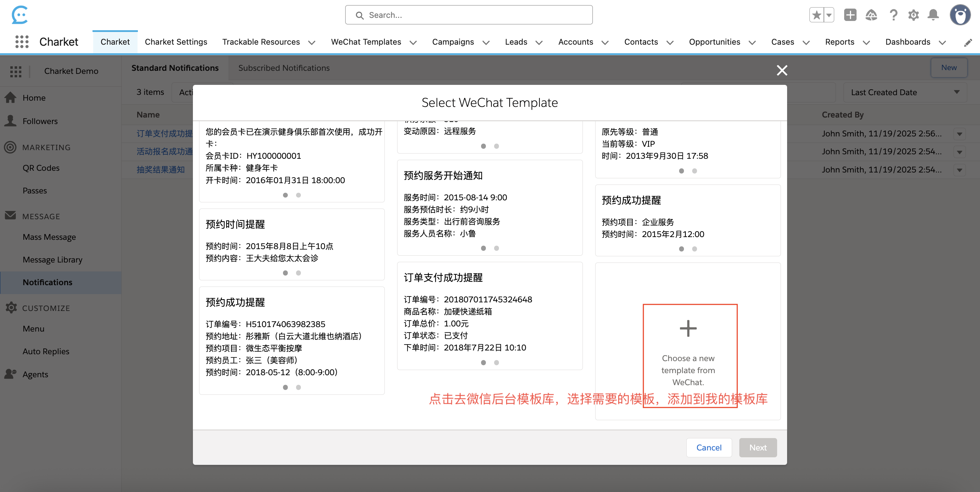Click the notifications bell icon
Viewport: 980px width, 492px height.
933,15
